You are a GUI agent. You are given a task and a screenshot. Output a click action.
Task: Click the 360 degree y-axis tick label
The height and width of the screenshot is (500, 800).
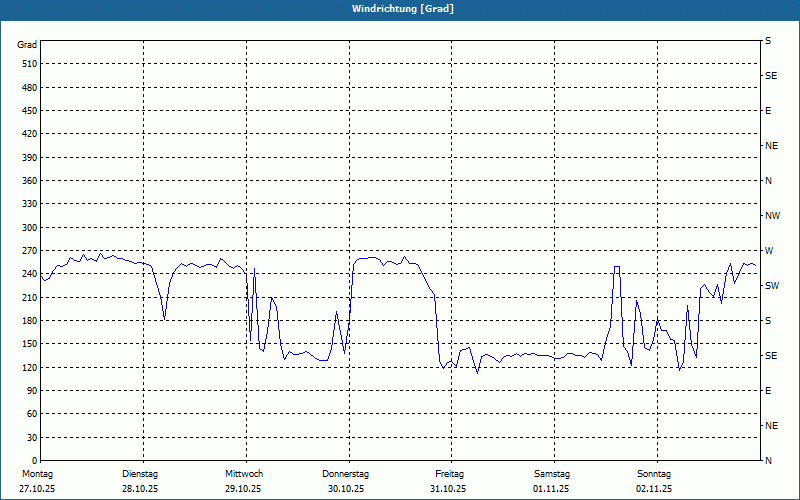tap(27, 181)
